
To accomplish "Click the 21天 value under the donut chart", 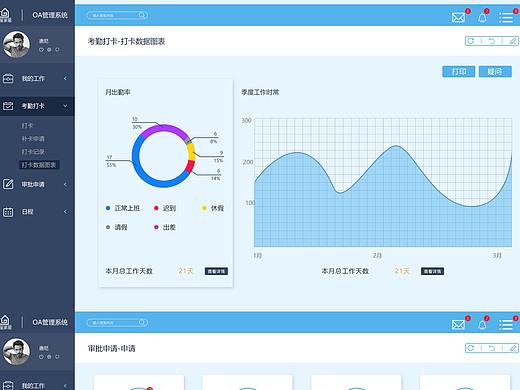I will (x=186, y=271).
